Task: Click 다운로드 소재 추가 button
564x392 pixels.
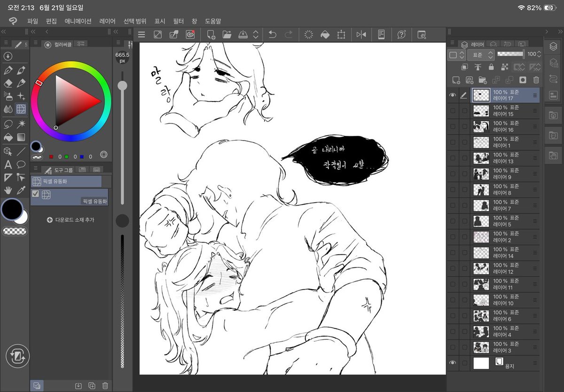Action: pyautogui.click(x=70, y=220)
